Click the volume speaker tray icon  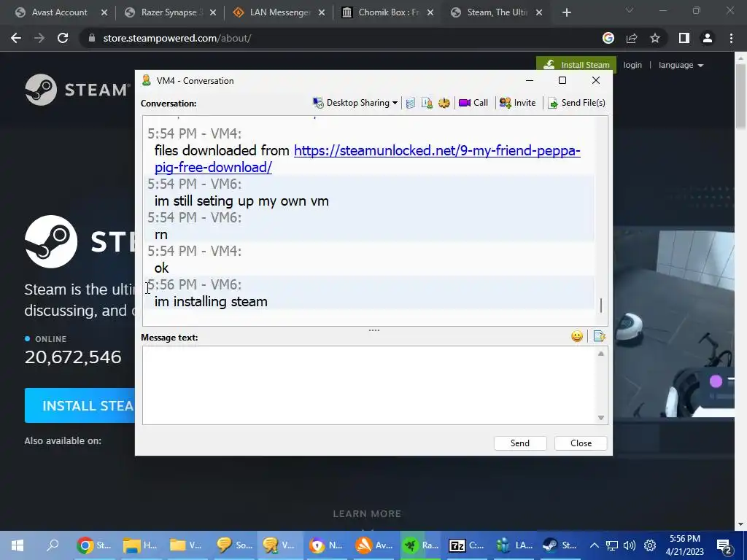[x=630, y=545]
